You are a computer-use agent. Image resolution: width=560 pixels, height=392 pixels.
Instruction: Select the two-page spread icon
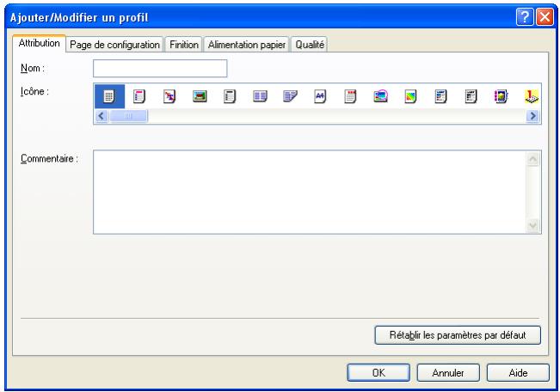pyautogui.click(x=260, y=96)
